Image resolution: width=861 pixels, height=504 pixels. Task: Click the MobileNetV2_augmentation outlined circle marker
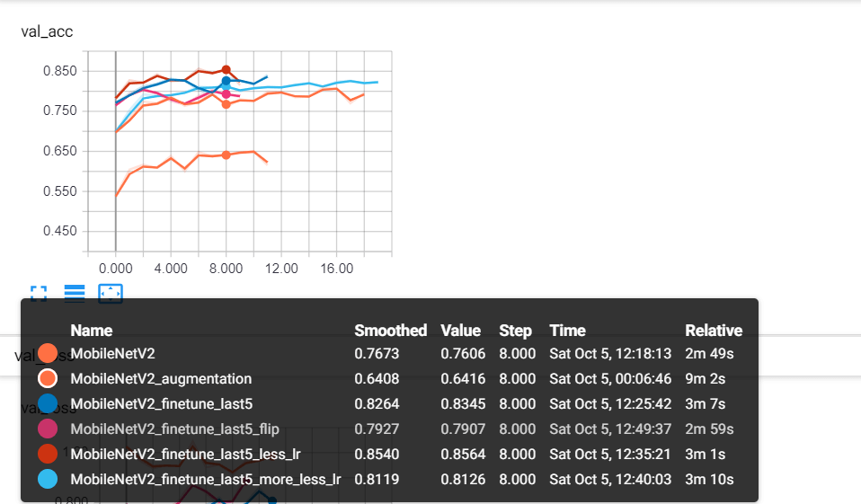pyautogui.click(x=48, y=379)
